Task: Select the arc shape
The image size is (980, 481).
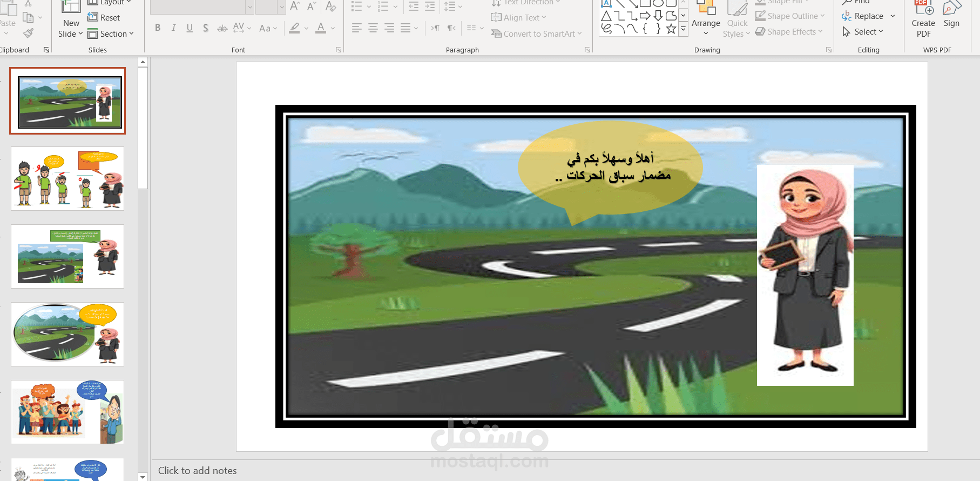Action: (x=619, y=29)
